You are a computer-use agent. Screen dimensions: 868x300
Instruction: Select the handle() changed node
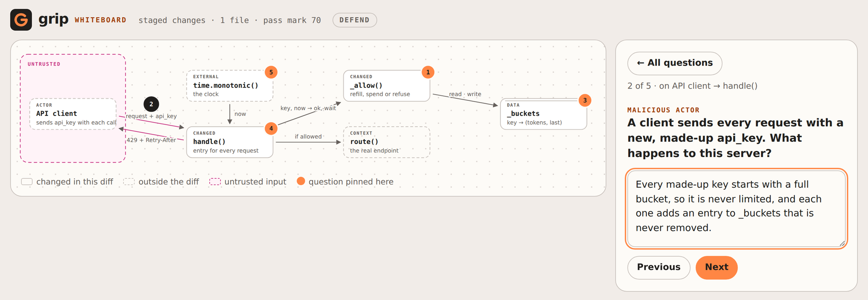tap(230, 142)
